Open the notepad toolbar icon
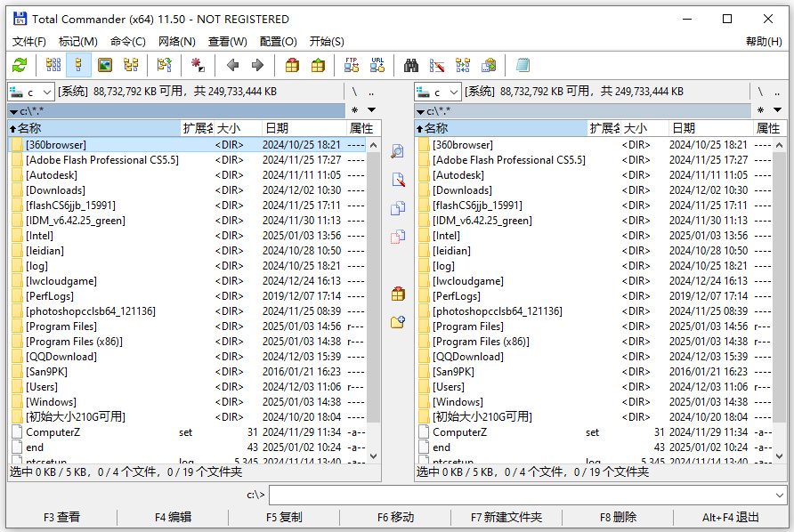794x532 pixels. [x=523, y=65]
